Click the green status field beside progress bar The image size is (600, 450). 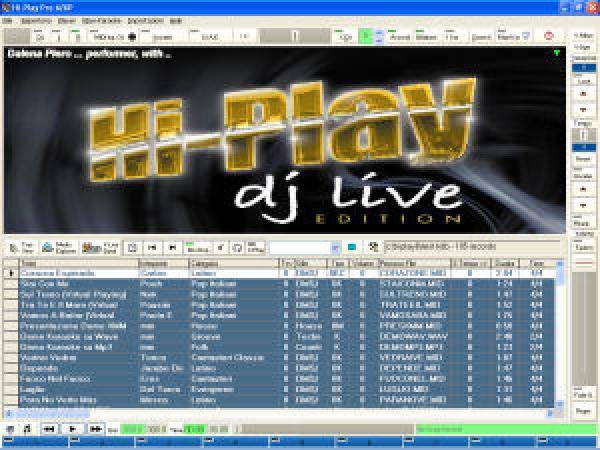click(506, 429)
